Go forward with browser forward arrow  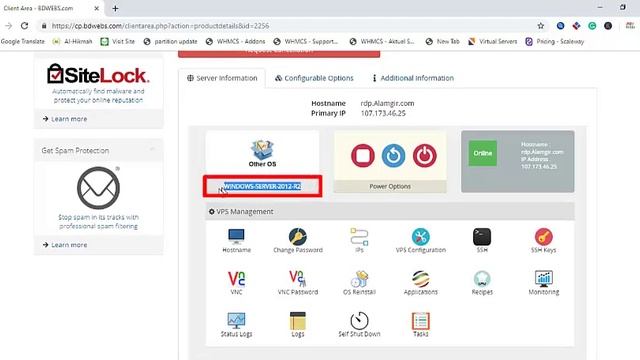(8, 26)
